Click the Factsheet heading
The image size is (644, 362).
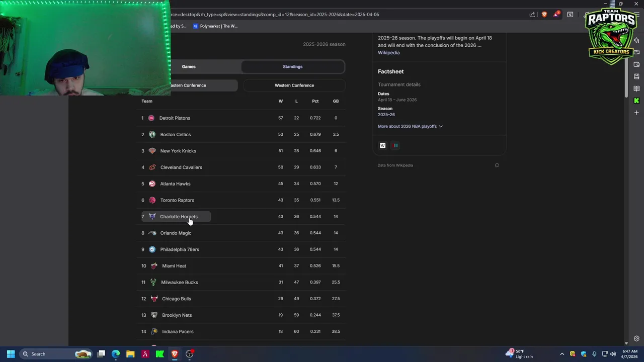pos(391,71)
